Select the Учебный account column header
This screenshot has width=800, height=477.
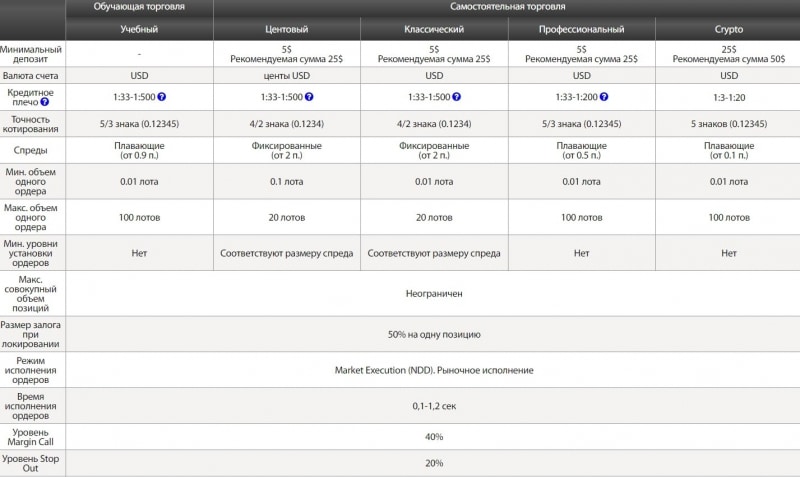(139, 29)
